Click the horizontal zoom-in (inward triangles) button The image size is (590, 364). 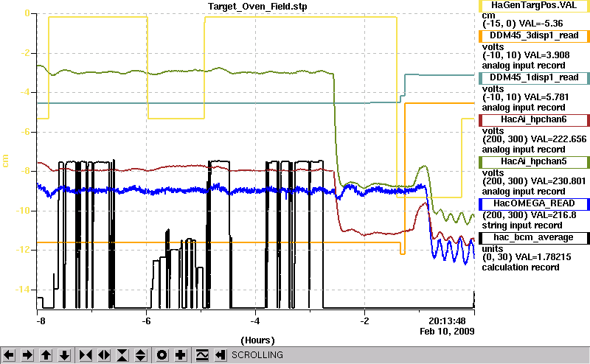pyautogui.click(x=86, y=355)
